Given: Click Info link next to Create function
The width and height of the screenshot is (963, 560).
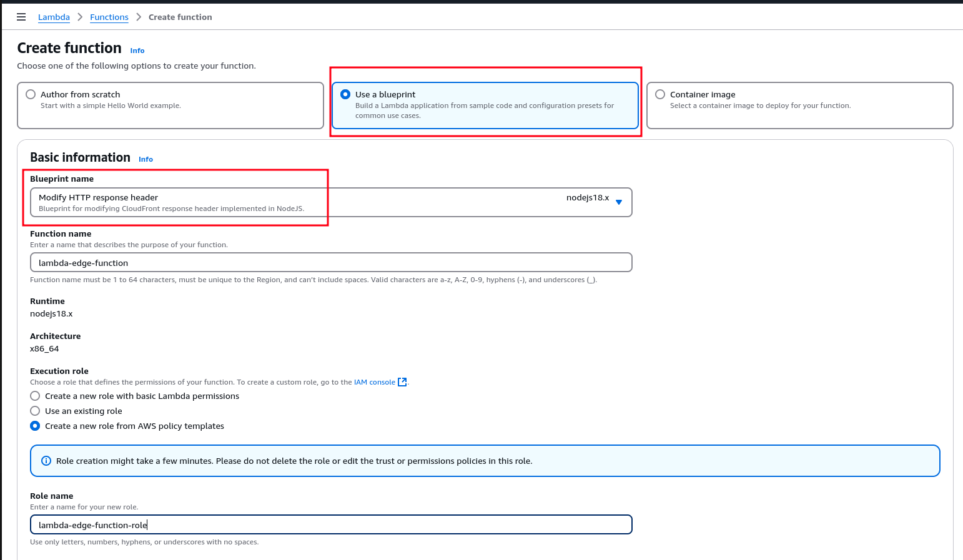Looking at the screenshot, I should point(137,51).
